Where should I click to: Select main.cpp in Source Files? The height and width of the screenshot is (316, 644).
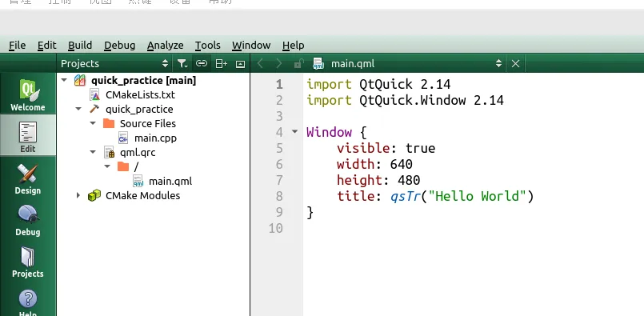point(155,138)
